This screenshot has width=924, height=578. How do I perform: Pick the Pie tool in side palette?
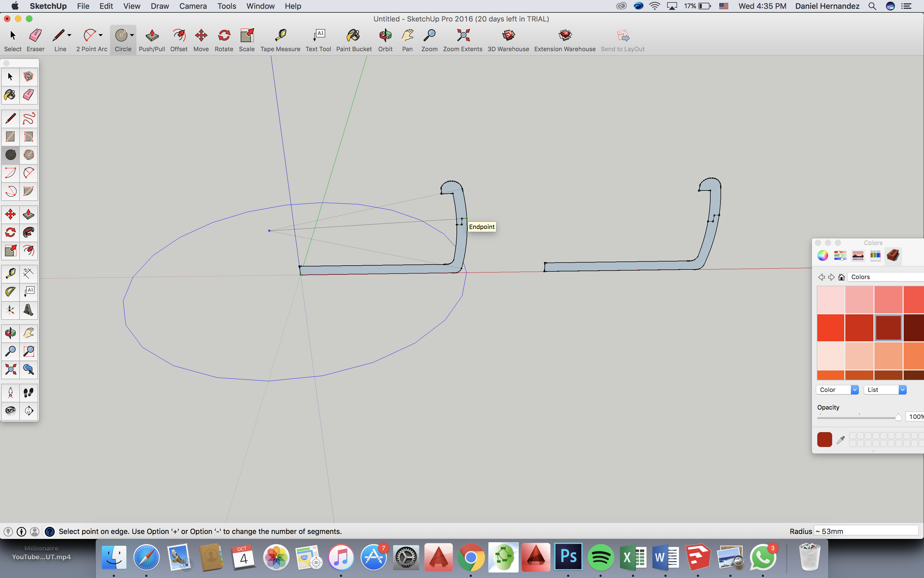point(29,191)
